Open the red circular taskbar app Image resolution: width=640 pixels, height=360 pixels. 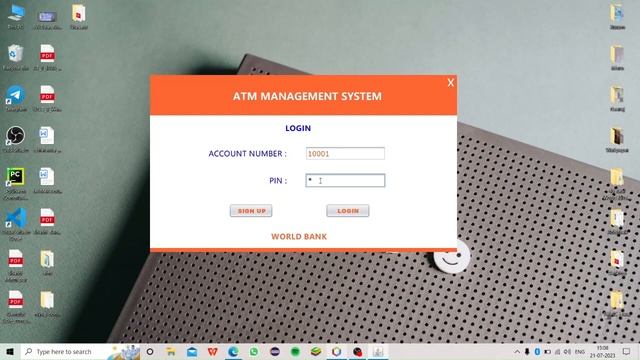point(358,351)
